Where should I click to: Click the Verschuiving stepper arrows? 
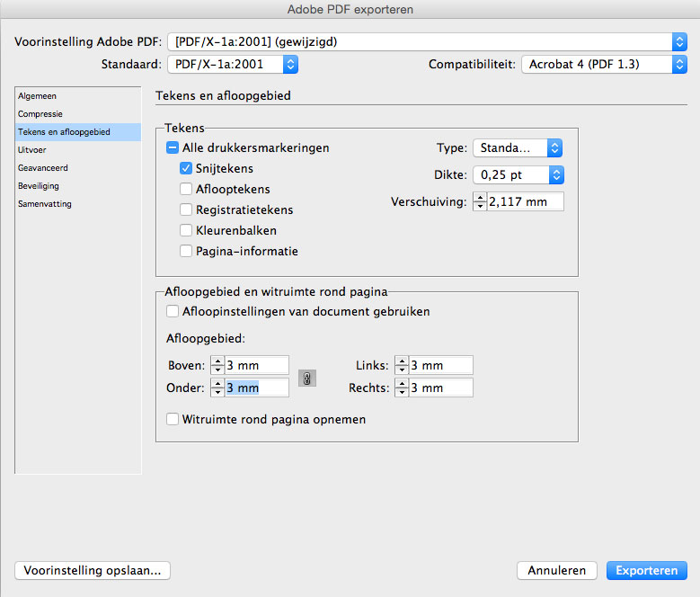coord(480,201)
